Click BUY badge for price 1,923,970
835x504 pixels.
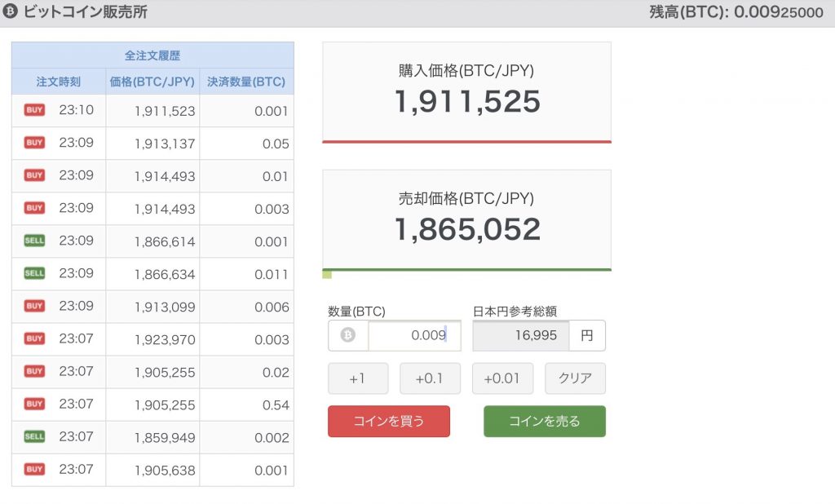(x=34, y=338)
